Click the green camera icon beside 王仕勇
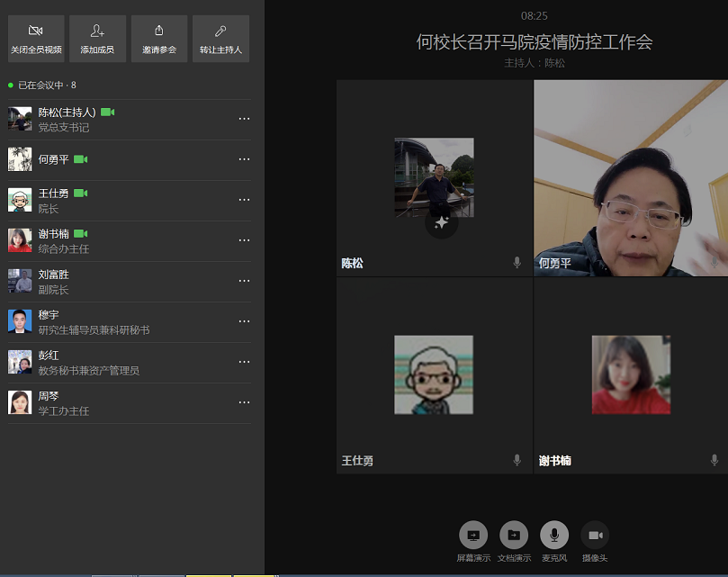This screenshot has height=577, width=728. pyautogui.click(x=80, y=194)
